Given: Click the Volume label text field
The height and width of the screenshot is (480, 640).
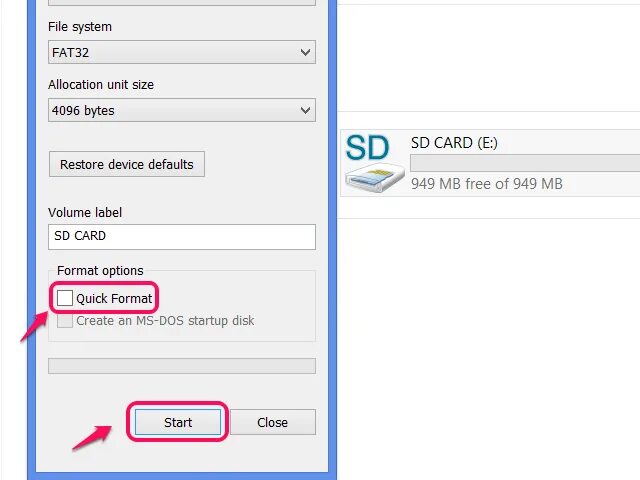Looking at the screenshot, I should pyautogui.click(x=182, y=237).
